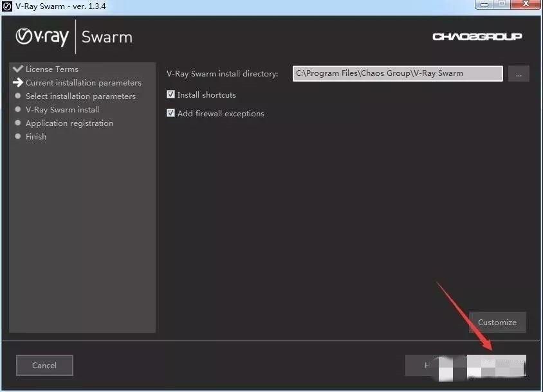
Task: Click the Chaos Group logo
Action: [x=477, y=37]
